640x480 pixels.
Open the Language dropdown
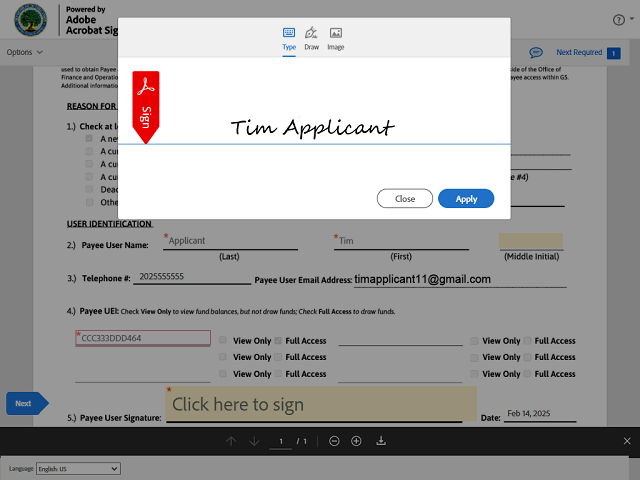(78, 469)
